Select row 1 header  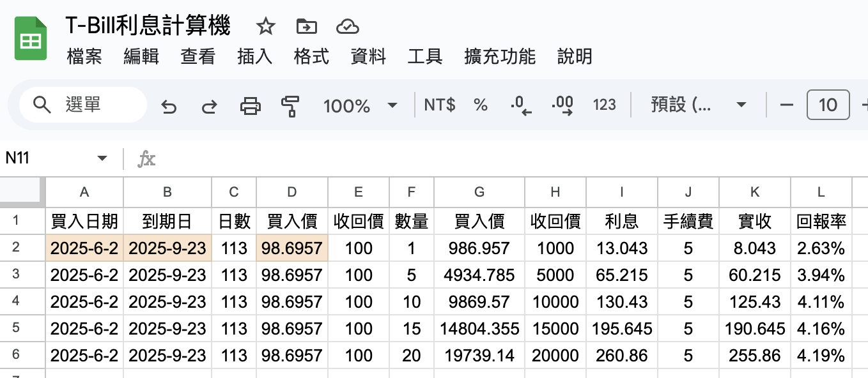pos(23,221)
